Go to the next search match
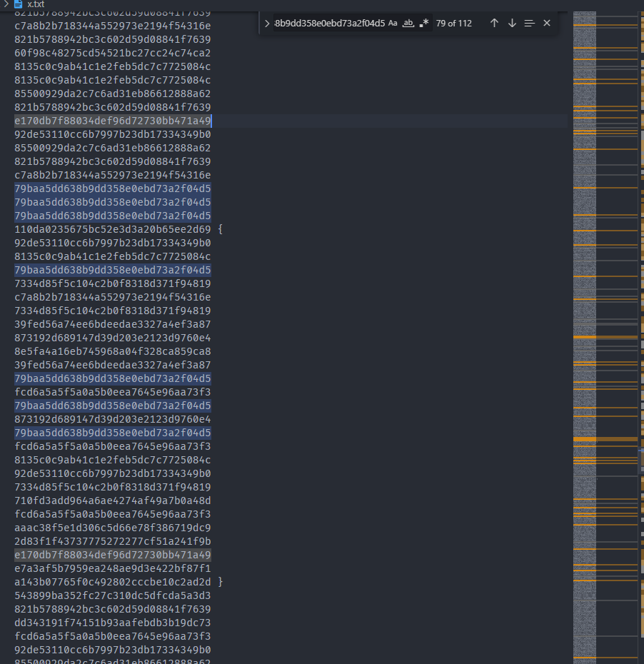644x664 pixels. click(512, 23)
